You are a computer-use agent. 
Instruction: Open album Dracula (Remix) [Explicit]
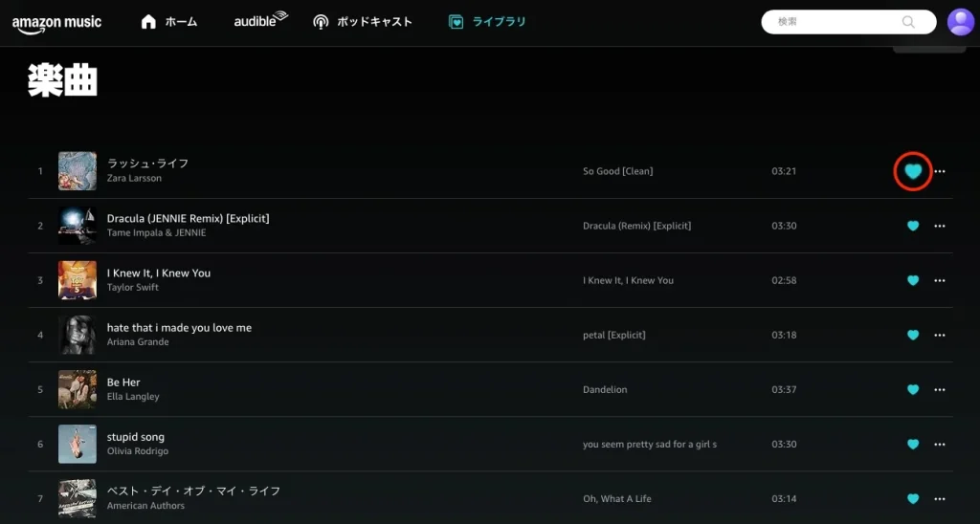pos(636,226)
